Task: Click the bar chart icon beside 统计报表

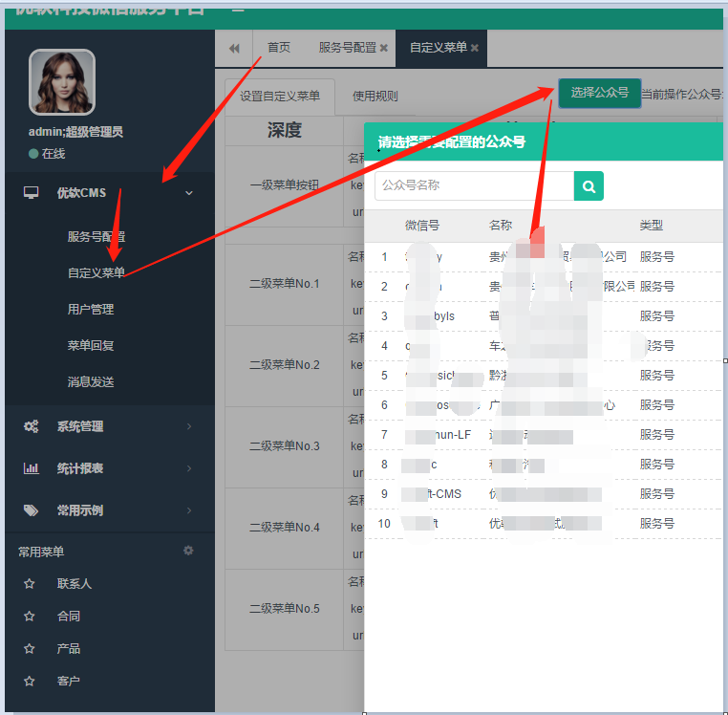Action: (x=32, y=467)
